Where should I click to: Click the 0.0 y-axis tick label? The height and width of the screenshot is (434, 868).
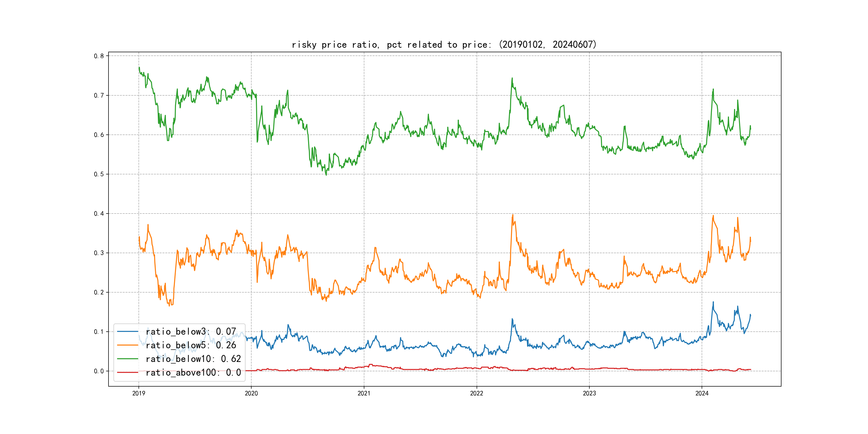pos(99,371)
